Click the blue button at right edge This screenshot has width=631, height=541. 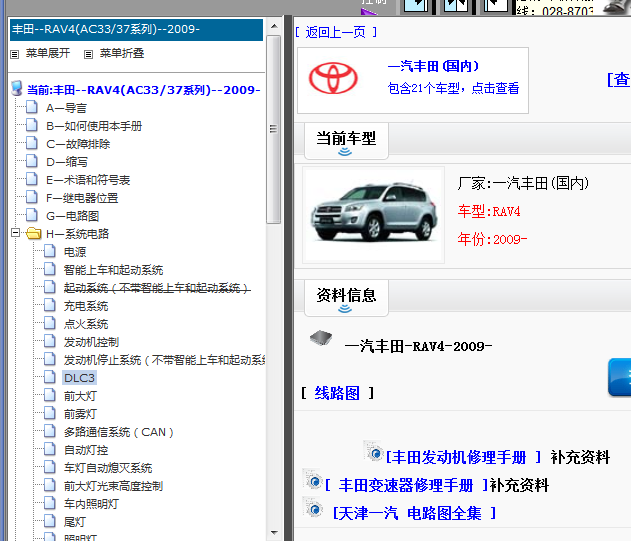click(620, 377)
